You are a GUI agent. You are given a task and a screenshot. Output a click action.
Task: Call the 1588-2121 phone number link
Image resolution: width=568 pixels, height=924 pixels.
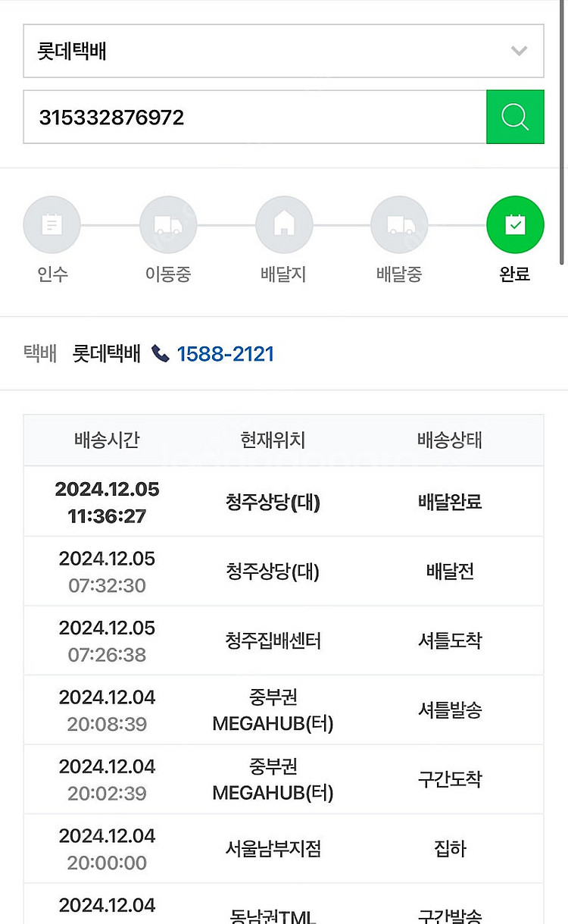225,354
